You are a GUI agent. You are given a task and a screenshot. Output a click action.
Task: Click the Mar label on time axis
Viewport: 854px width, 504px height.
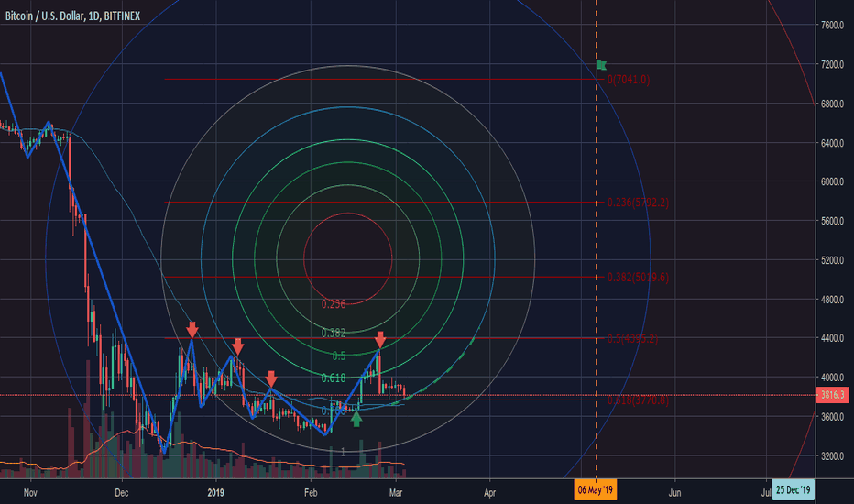coord(396,493)
